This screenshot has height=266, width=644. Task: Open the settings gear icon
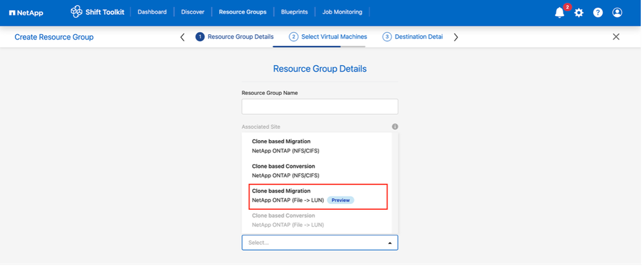tap(579, 13)
